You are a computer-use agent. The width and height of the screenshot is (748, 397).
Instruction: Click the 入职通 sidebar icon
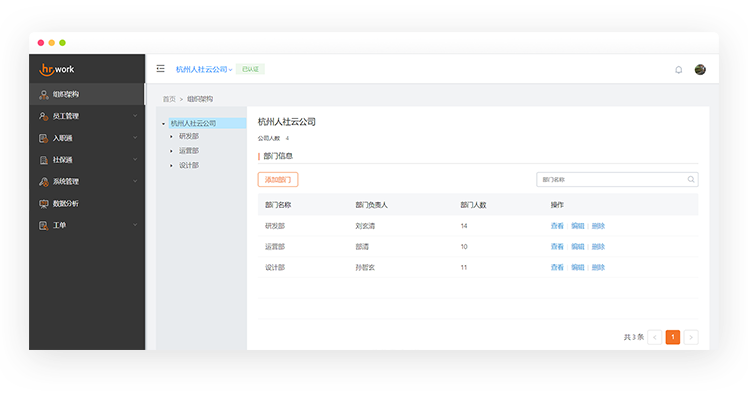(x=44, y=138)
